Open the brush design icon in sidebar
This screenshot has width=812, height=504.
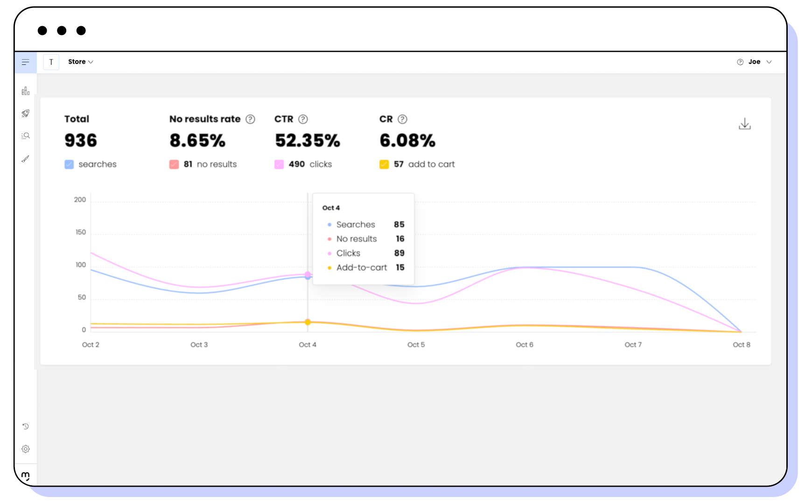(26, 159)
